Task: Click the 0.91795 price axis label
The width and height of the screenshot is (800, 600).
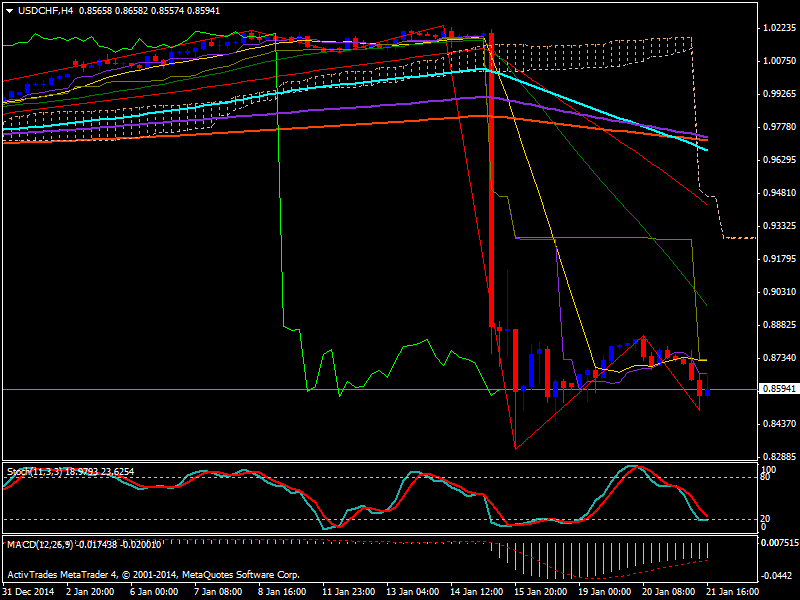Action: (x=779, y=259)
